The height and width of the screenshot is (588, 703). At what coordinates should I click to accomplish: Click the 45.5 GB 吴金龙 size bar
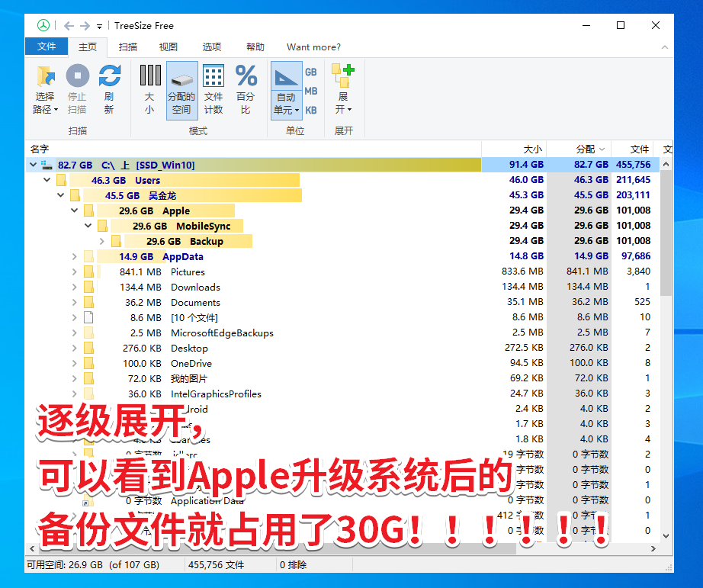click(x=192, y=195)
